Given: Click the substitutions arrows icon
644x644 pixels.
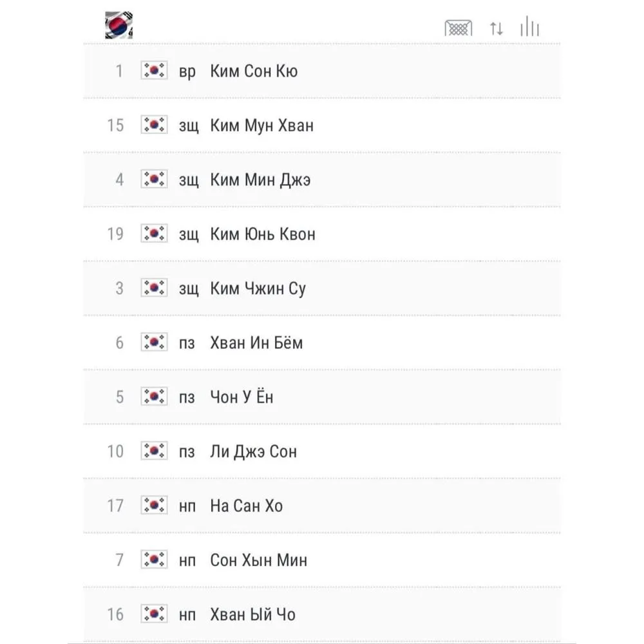Looking at the screenshot, I should pos(496,28).
